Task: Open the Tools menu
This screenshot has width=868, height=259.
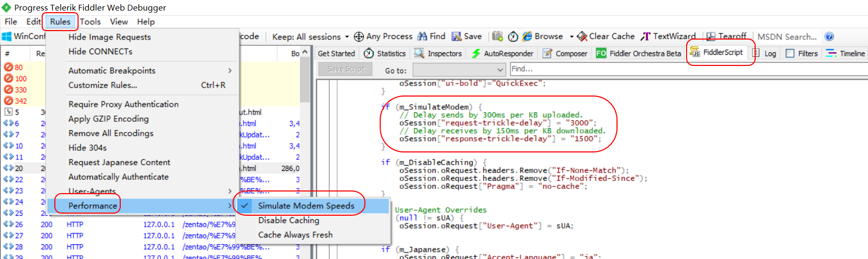Action: [90, 22]
